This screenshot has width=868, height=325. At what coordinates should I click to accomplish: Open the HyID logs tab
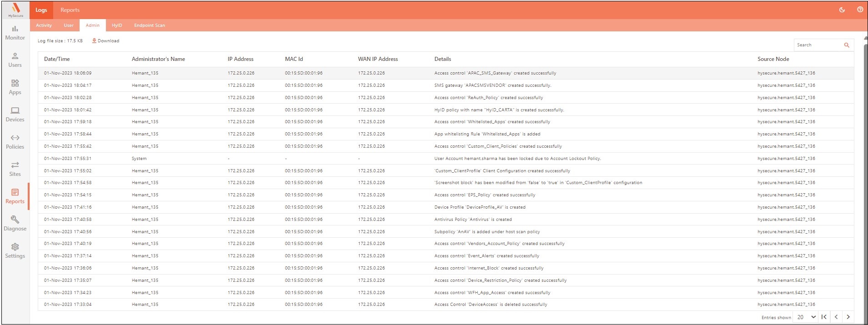click(117, 25)
